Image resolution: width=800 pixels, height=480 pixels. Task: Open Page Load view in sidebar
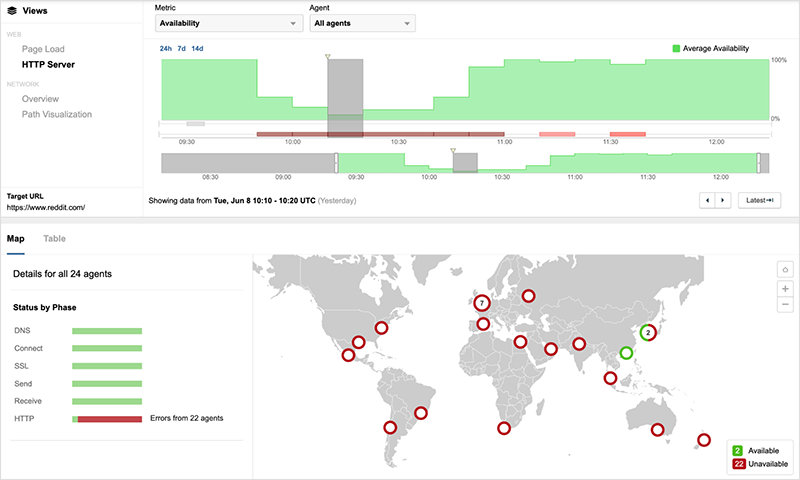pos(45,48)
